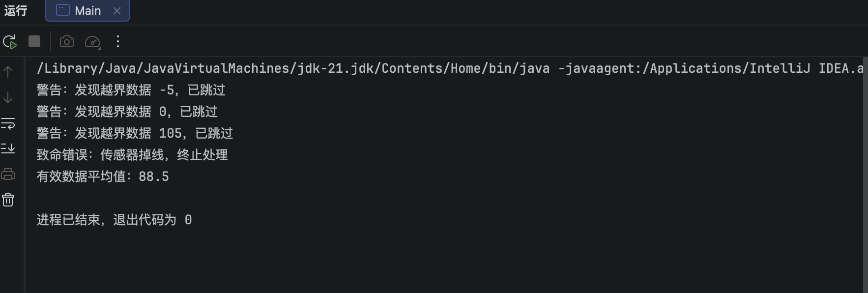Open the profiler gauge icon
Image resolution: width=868 pixels, height=293 pixels.
[x=92, y=42]
